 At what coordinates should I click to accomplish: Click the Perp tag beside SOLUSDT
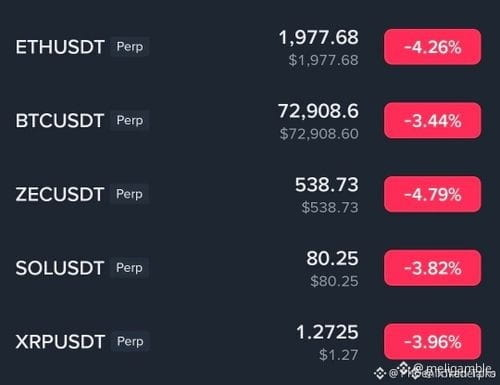[x=129, y=268]
